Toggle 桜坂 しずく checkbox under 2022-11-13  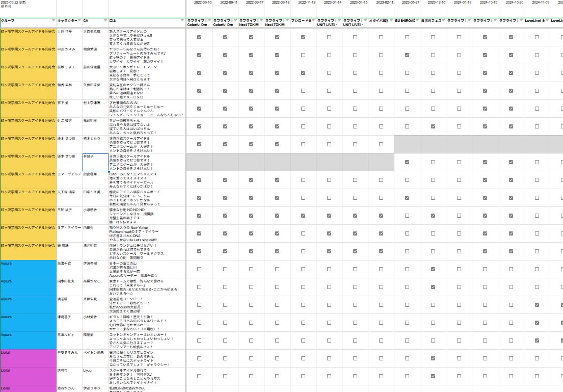pos(303,72)
